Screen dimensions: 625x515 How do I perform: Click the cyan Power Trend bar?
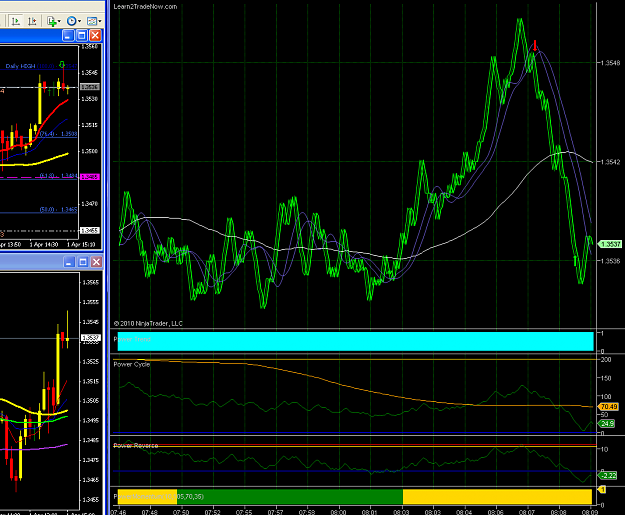point(356,341)
